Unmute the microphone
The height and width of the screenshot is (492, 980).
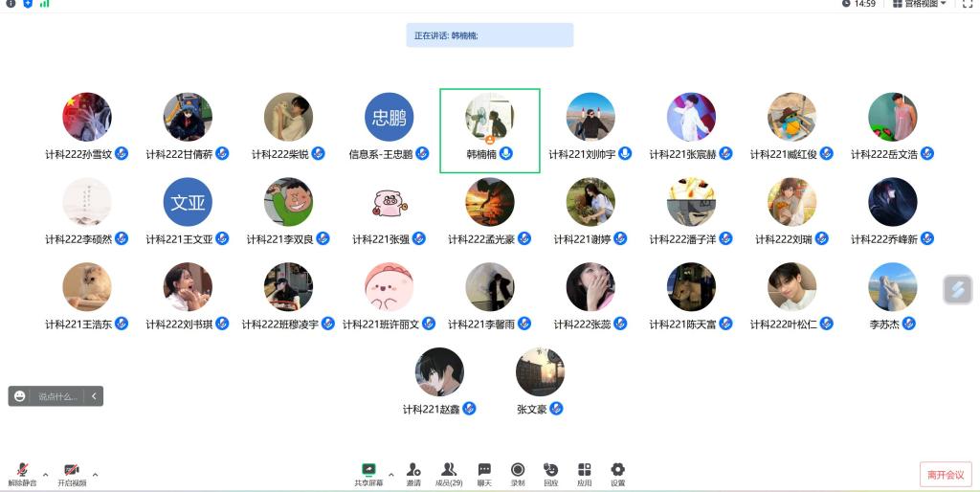point(23,475)
